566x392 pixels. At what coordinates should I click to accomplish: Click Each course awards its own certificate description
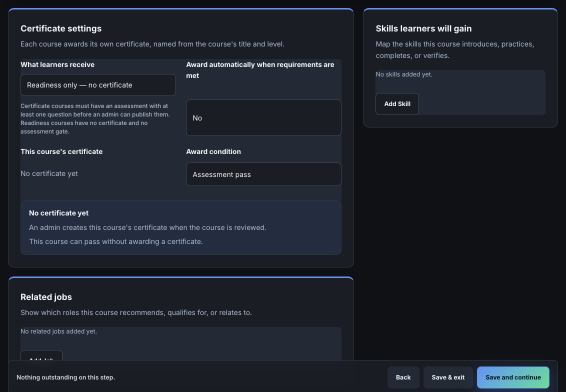(x=152, y=44)
